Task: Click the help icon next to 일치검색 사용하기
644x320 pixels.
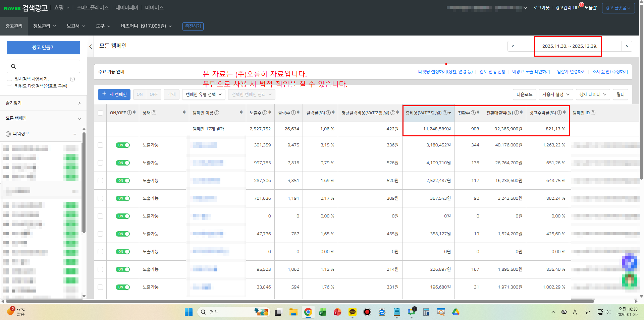Action: (x=72, y=79)
